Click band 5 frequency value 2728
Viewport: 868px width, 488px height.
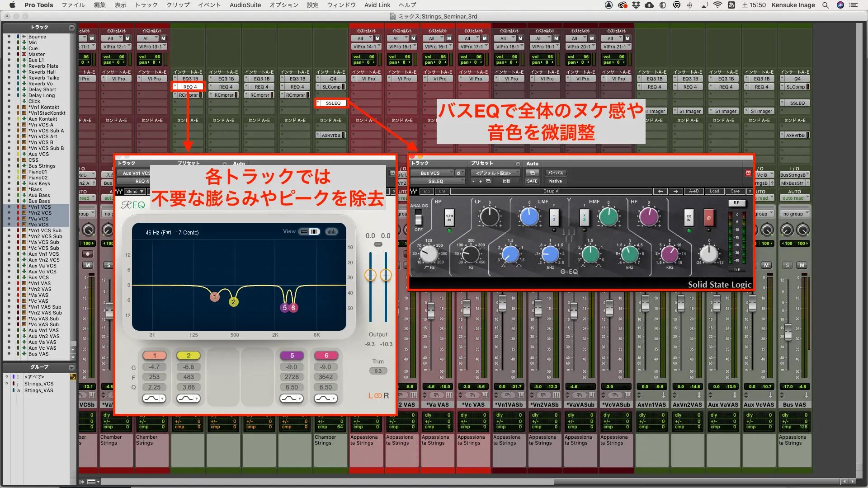click(292, 377)
